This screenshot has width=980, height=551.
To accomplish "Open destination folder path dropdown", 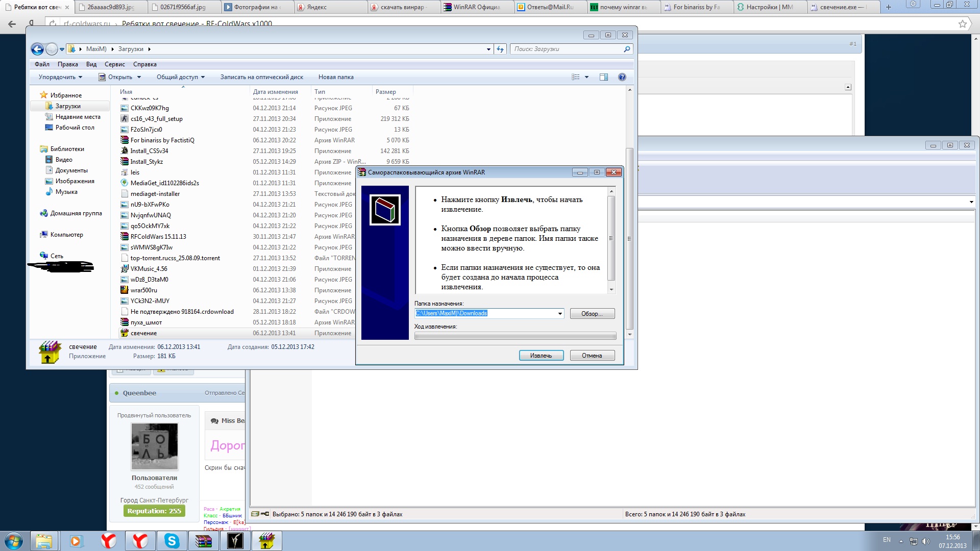I will click(560, 314).
